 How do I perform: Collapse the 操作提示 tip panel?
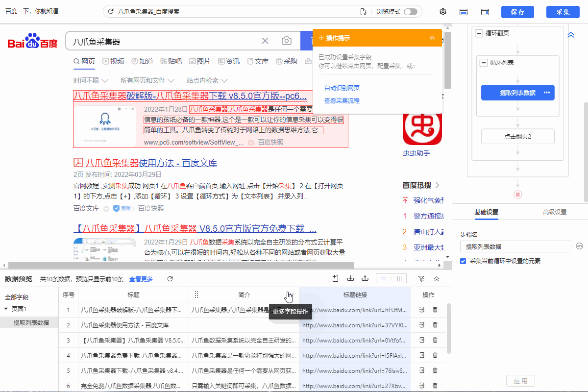coord(432,38)
